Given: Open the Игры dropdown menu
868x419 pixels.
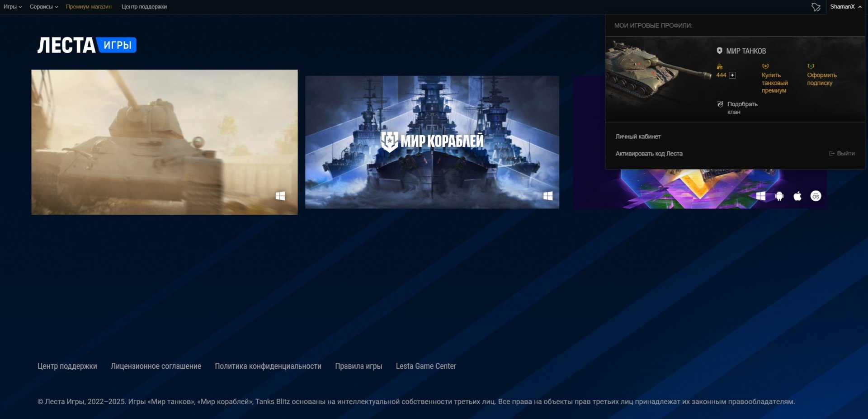Looking at the screenshot, I should pyautogui.click(x=13, y=7).
